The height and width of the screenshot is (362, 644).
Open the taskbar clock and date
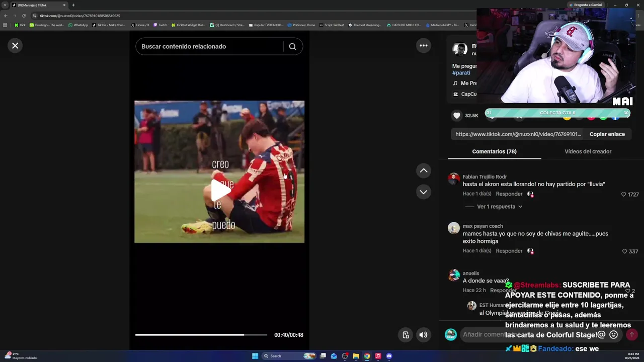pyautogui.click(x=632, y=356)
